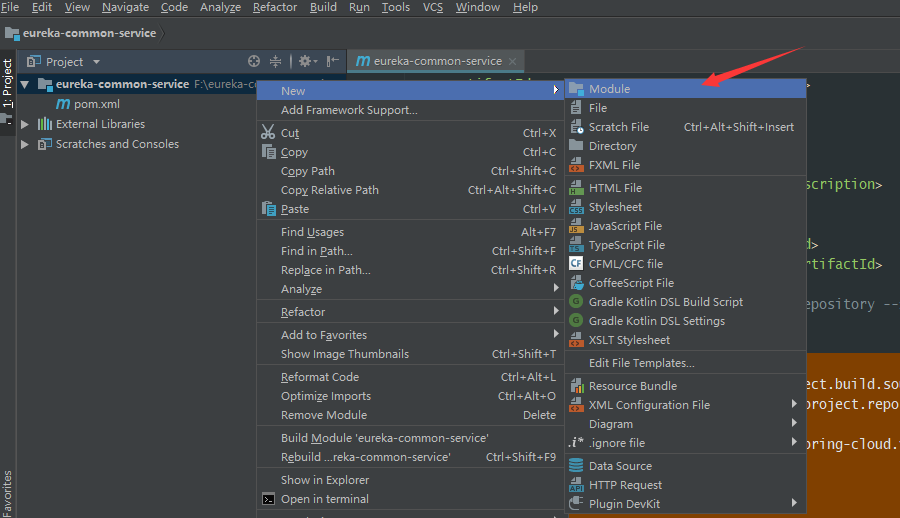900x518 pixels.
Task: Toggle the 1: Project side tool tab
Action: [x=7, y=84]
